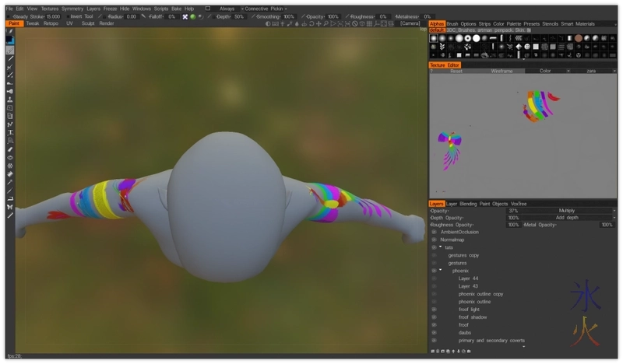This screenshot has height=364, width=623.
Task: Show the Layer 44 layer
Action: (434, 278)
